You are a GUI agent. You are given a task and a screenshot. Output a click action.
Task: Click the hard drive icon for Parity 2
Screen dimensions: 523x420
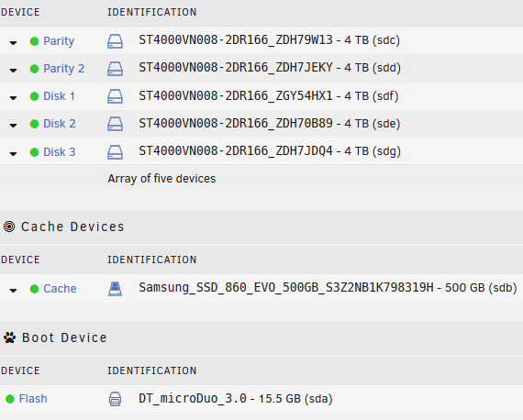pos(115,69)
